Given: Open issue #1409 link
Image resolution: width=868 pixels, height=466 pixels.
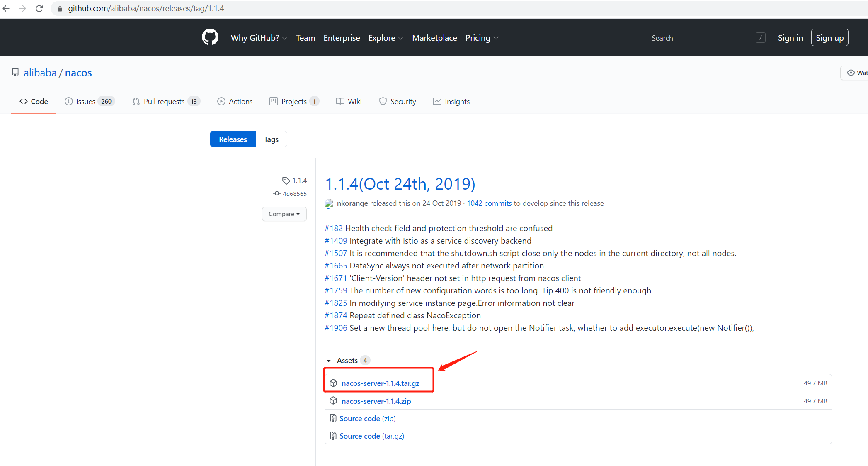Looking at the screenshot, I should click(x=336, y=241).
